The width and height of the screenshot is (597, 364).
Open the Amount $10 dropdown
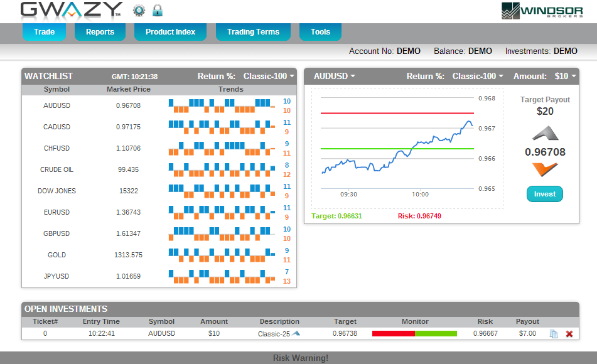pos(565,77)
